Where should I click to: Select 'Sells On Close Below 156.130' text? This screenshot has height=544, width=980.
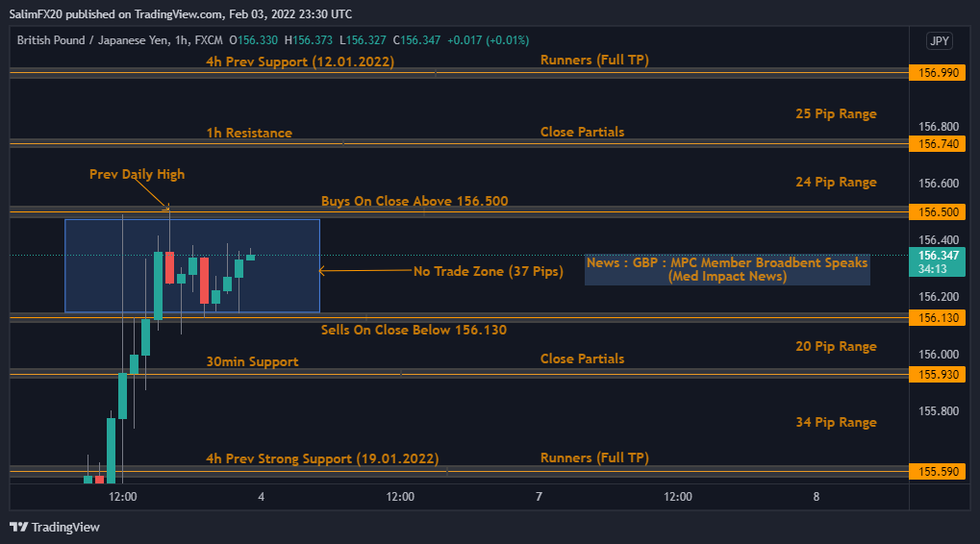[414, 330]
